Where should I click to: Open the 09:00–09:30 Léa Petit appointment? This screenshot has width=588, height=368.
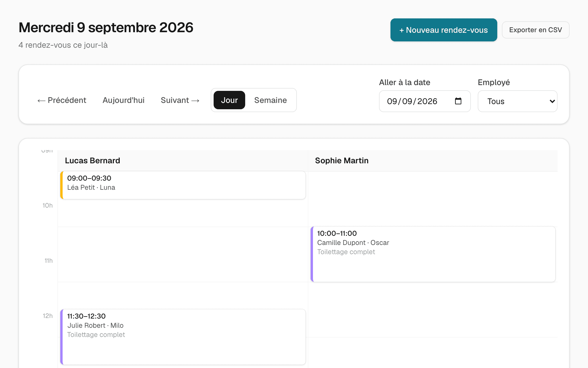click(183, 185)
